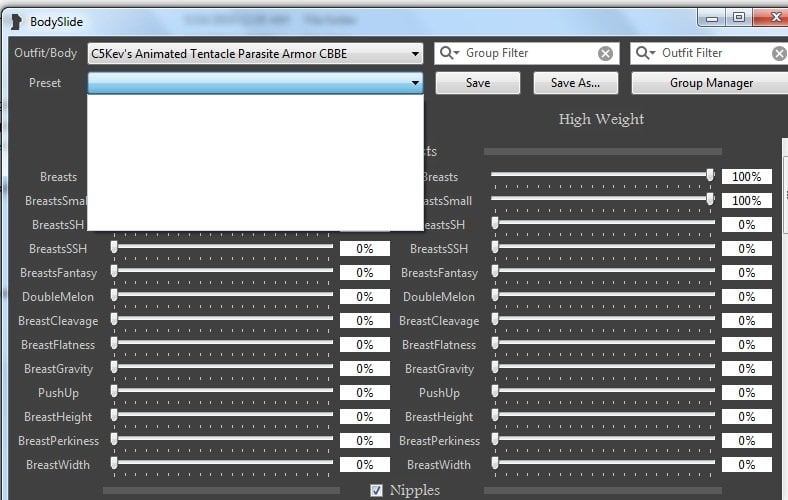The image size is (788, 500).
Task: Click the high weight BreastsSH 0% value field
Action: click(x=747, y=225)
